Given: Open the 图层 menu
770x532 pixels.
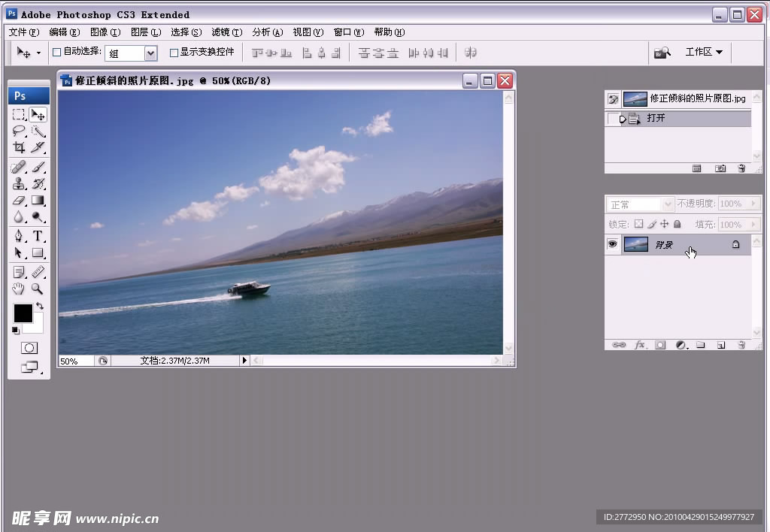Looking at the screenshot, I should (x=146, y=32).
